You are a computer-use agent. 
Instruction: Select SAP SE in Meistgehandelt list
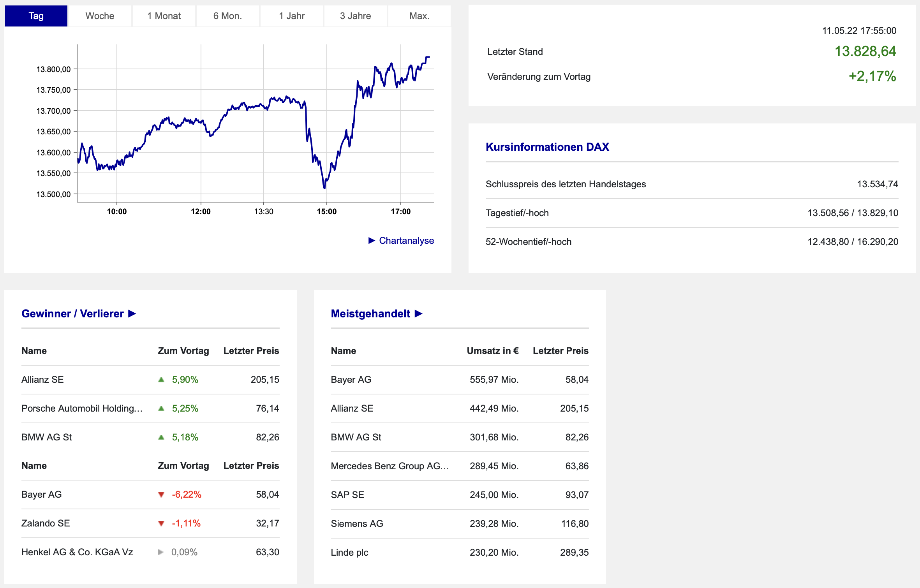(347, 495)
